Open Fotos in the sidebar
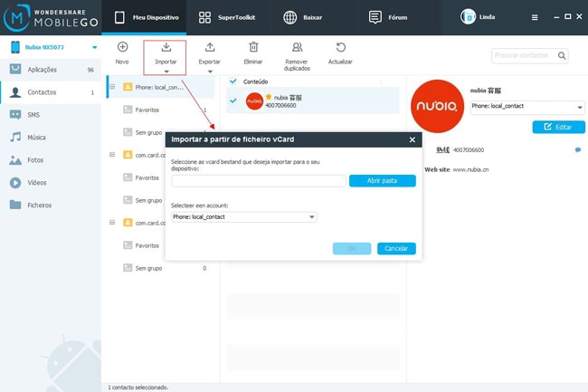Image resolution: width=588 pixels, height=392 pixels. 51,160
